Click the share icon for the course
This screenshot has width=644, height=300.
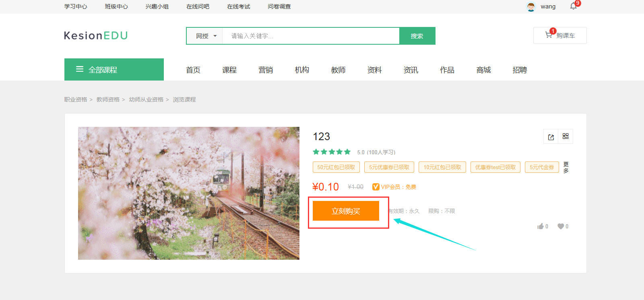point(551,137)
